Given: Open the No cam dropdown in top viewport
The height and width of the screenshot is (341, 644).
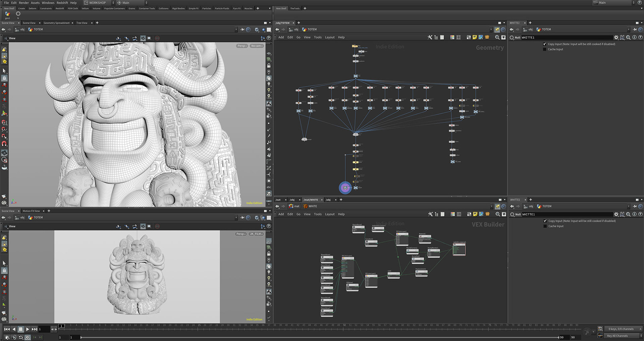Looking at the screenshot, I should [257, 46].
